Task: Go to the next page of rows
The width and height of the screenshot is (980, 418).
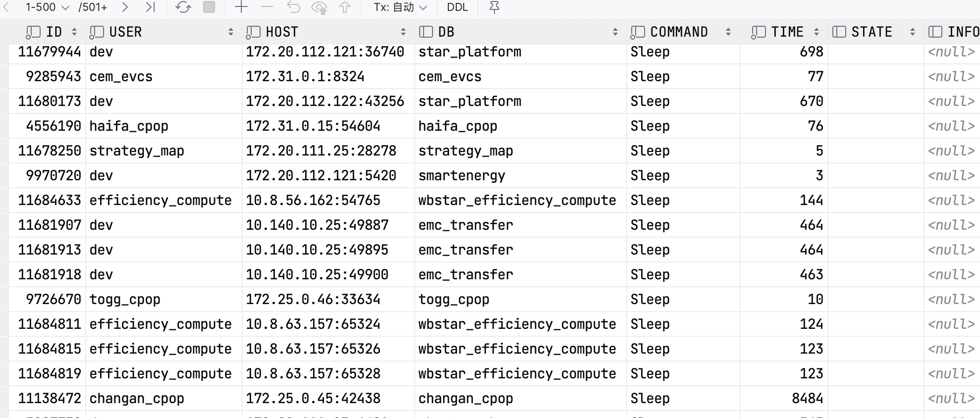Action: click(125, 7)
